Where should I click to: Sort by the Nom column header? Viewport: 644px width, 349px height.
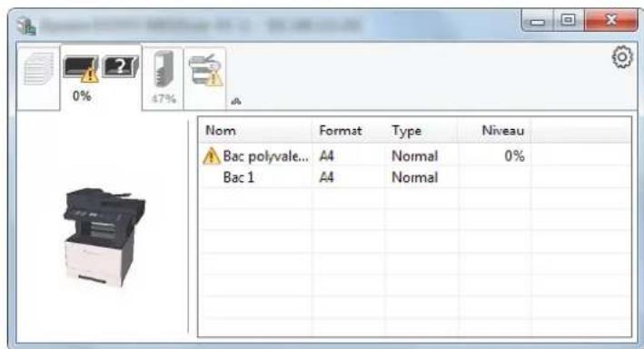pyautogui.click(x=254, y=131)
